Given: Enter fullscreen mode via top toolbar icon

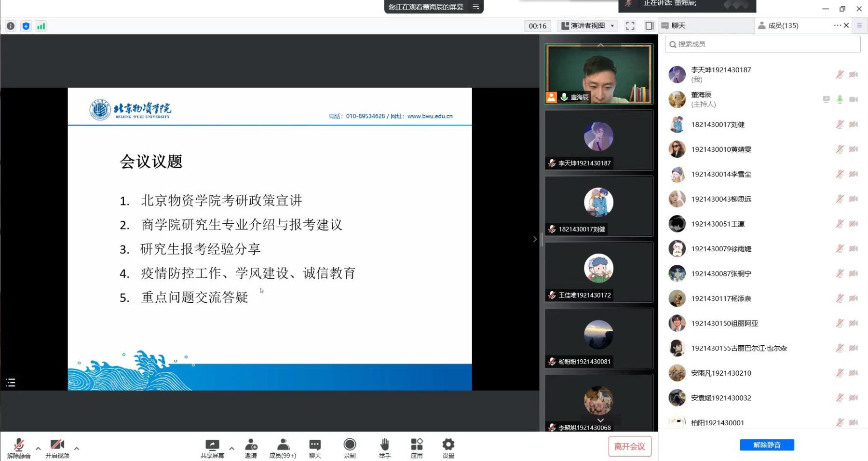Looking at the screenshot, I should [630, 26].
